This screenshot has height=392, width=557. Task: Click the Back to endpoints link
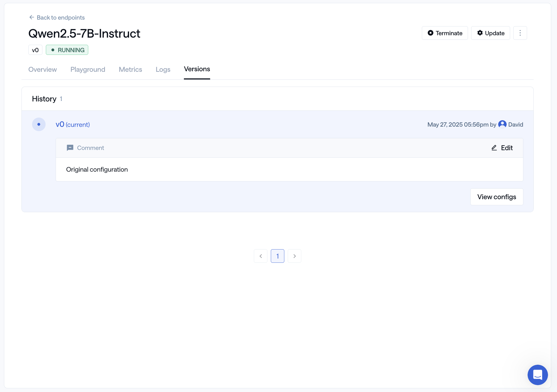coord(60,17)
